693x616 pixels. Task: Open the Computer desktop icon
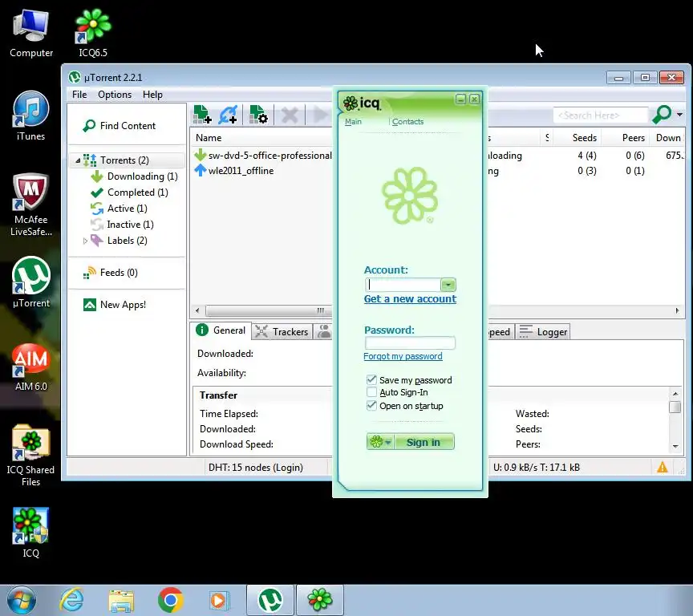[x=31, y=34]
